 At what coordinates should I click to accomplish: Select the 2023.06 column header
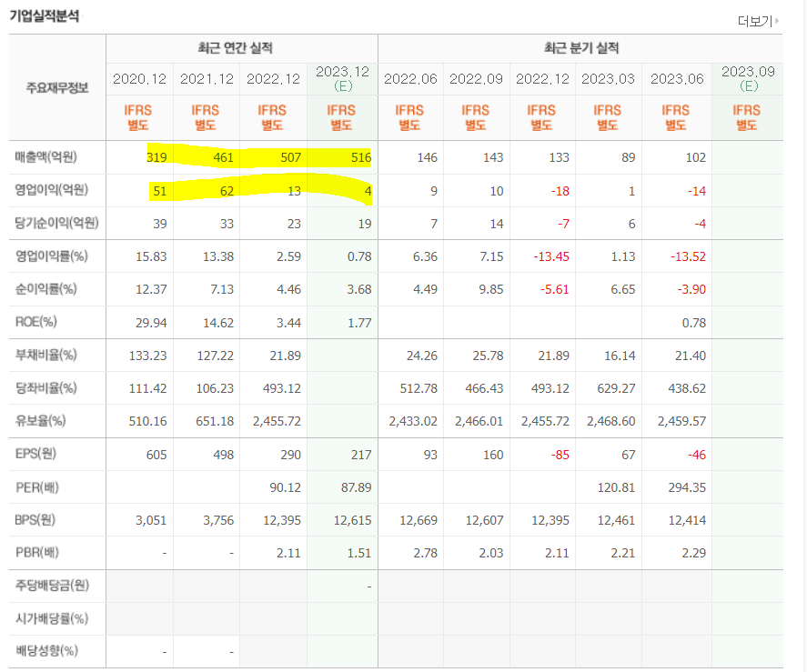click(x=677, y=79)
